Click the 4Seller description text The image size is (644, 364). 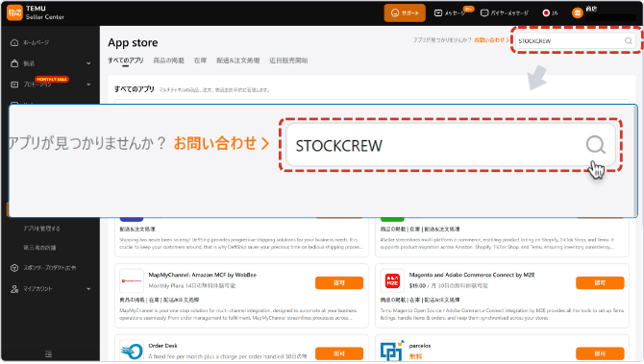tap(497, 243)
